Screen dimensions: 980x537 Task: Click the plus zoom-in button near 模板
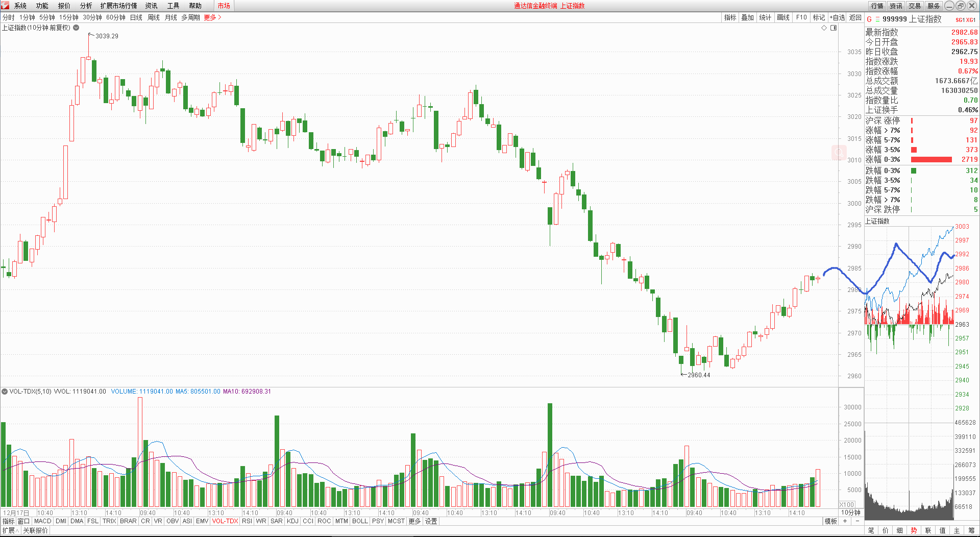845,521
